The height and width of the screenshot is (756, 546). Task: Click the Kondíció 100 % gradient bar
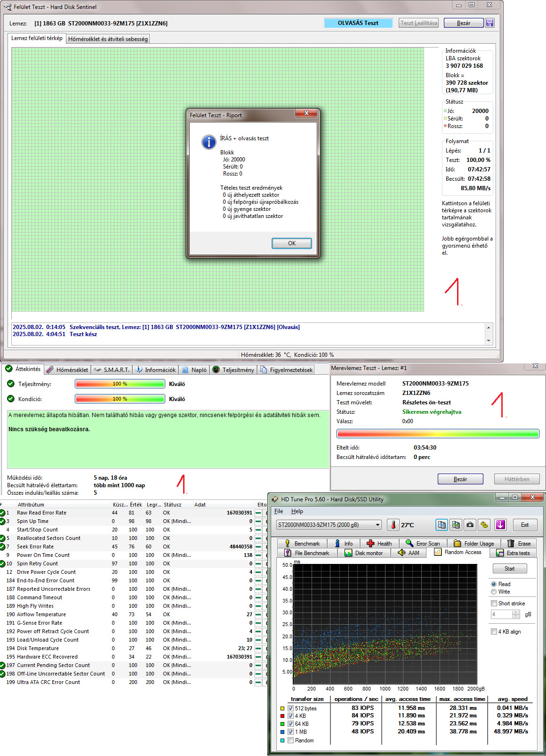120,399
